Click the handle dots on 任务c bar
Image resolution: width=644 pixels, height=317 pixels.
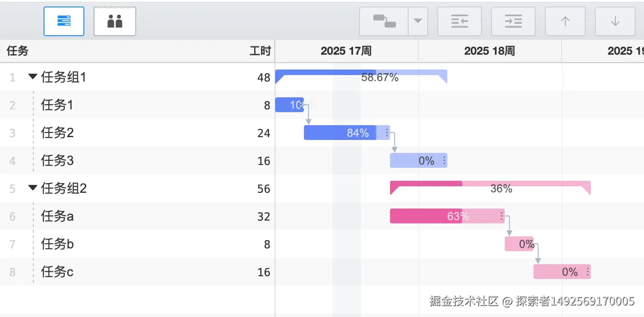coord(587,272)
